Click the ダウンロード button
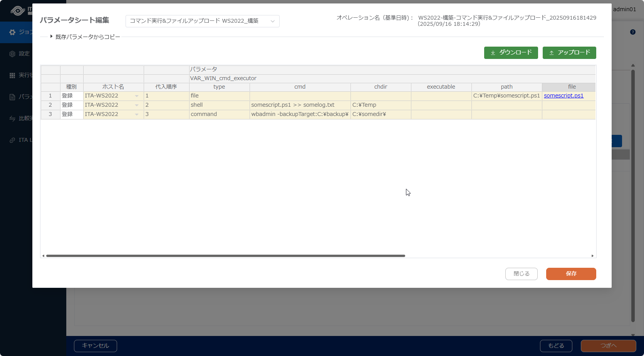Viewport: 644px width, 356px height. click(x=511, y=53)
